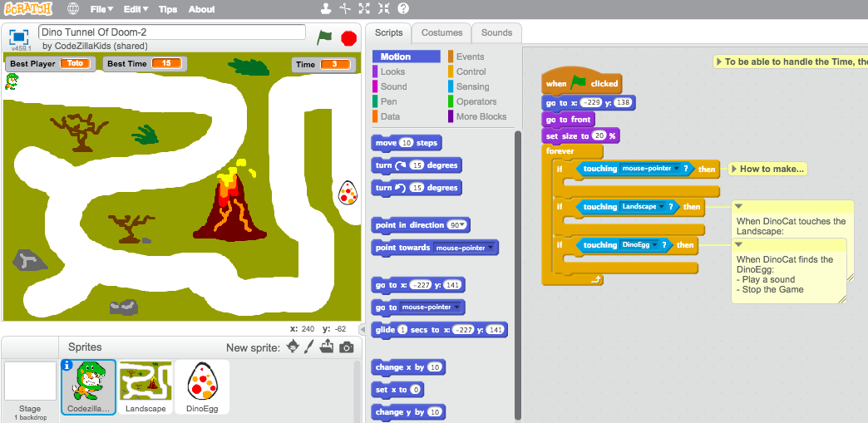Open point towards mouse-pointer dropdown in palette
Image resolution: width=868 pixels, height=423 pixels.
[x=490, y=248]
